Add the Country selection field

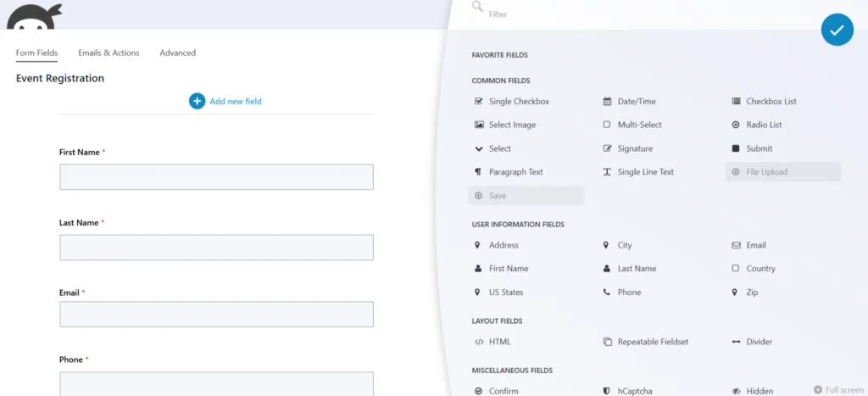[x=753, y=269]
